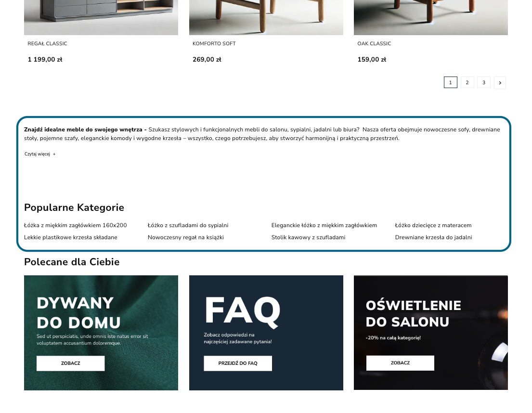Open Łóżko dziecięce z materacem link

click(433, 225)
